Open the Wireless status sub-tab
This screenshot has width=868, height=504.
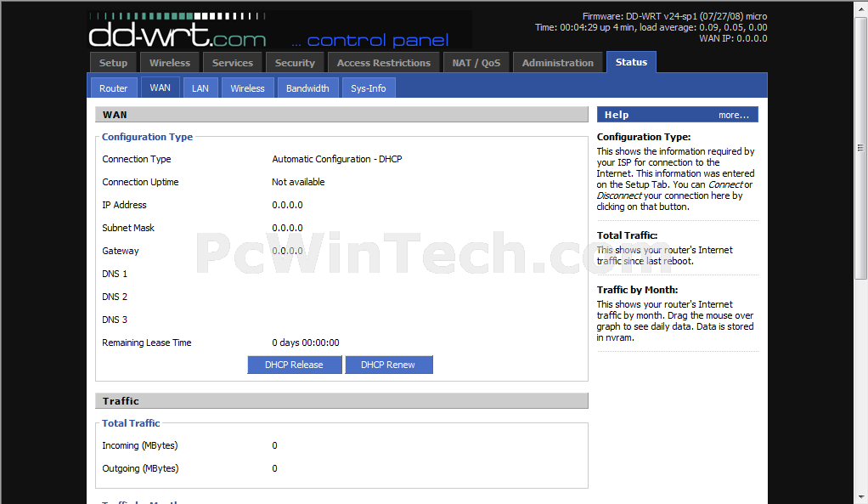point(247,88)
